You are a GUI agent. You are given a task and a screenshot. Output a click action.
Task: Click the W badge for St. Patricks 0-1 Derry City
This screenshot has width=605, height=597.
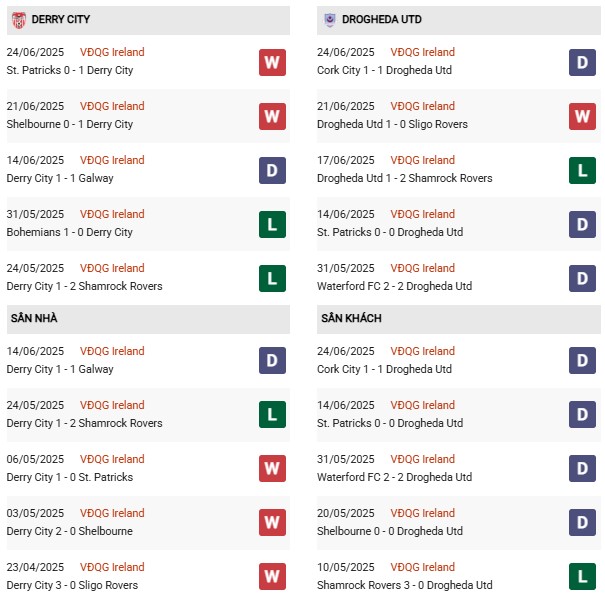[272, 62]
